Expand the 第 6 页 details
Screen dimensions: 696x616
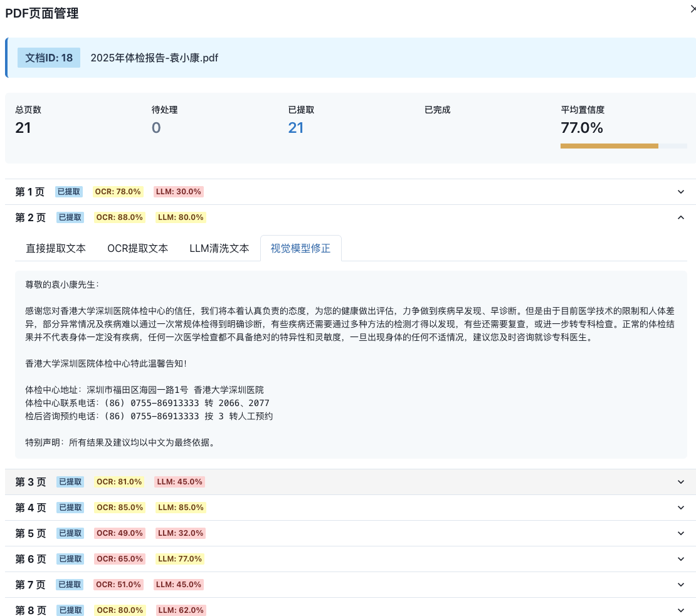[680, 558]
